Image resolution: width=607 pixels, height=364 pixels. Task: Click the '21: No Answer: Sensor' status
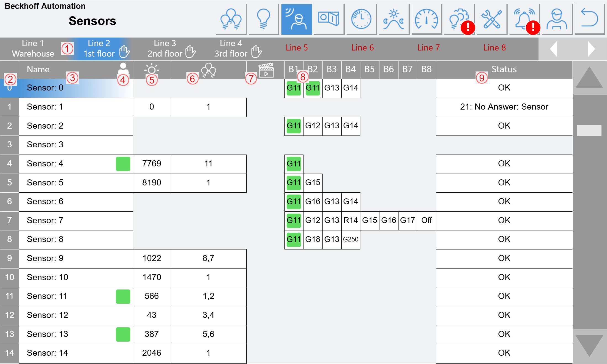504,107
